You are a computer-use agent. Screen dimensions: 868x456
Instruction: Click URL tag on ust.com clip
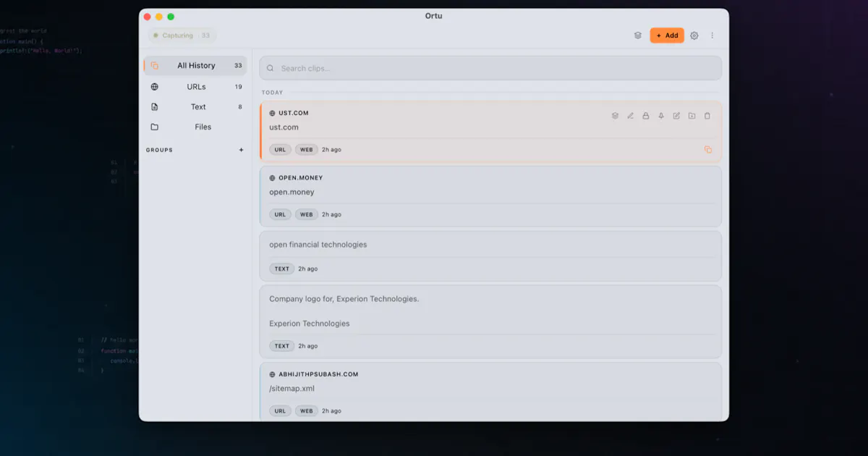pyautogui.click(x=280, y=150)
